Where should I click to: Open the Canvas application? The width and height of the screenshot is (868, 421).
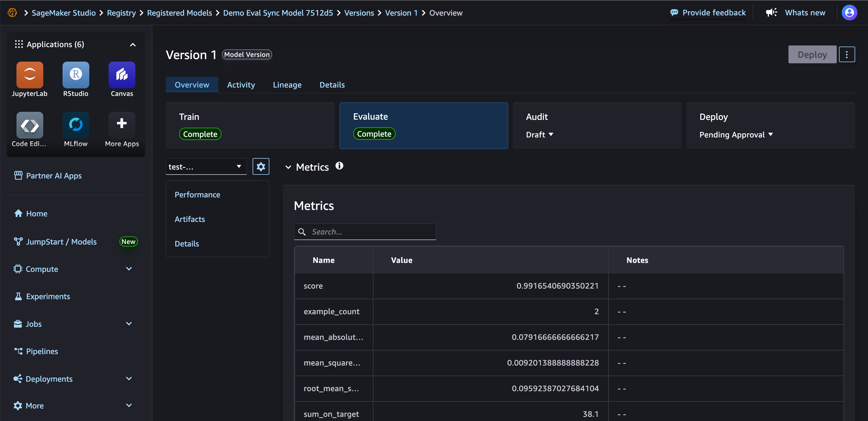(122, 75)
